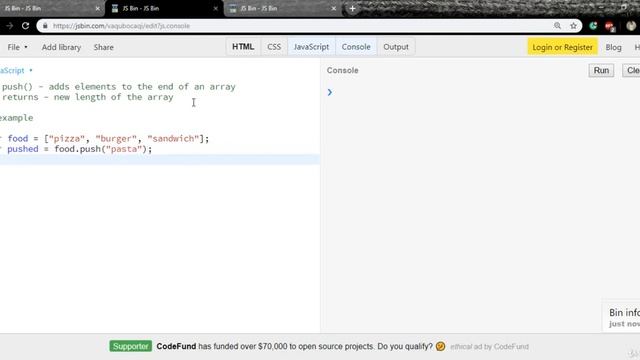The height and width of the screenshot is (360, 640).
Task: Toggle the Output panel
Action: click(x=396, y=47)
